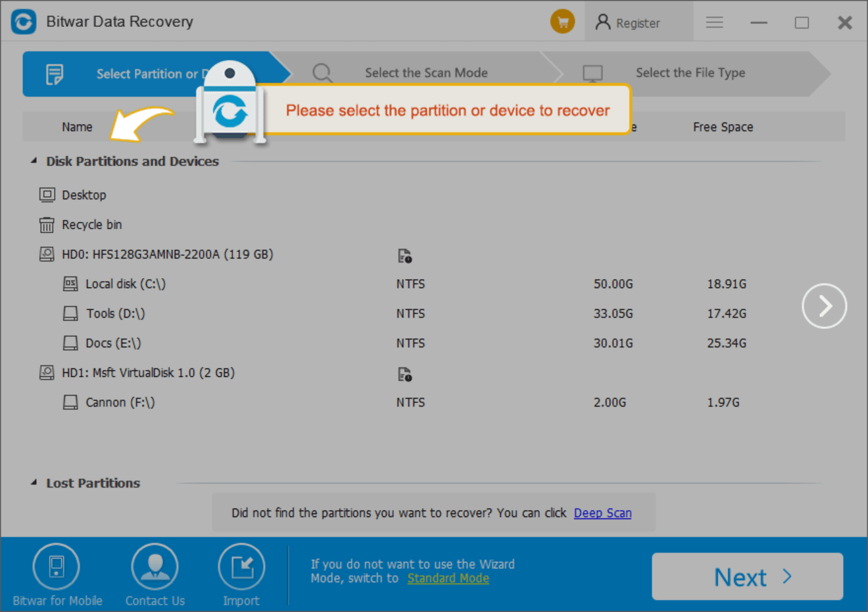Viewport: 868px width, 612px height.
Task: Click the orange shopping cart icon
Action: pyautogui.click(x=562, y=22)
